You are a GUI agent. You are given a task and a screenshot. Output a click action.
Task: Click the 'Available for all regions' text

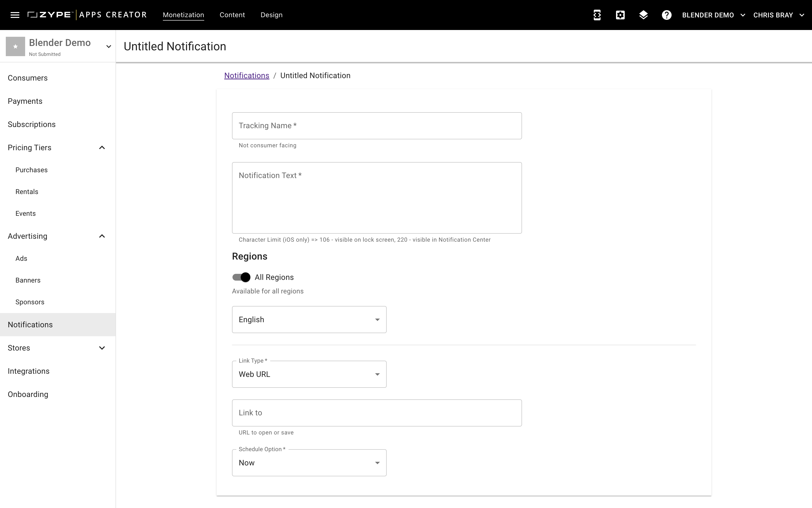(268, 291)
